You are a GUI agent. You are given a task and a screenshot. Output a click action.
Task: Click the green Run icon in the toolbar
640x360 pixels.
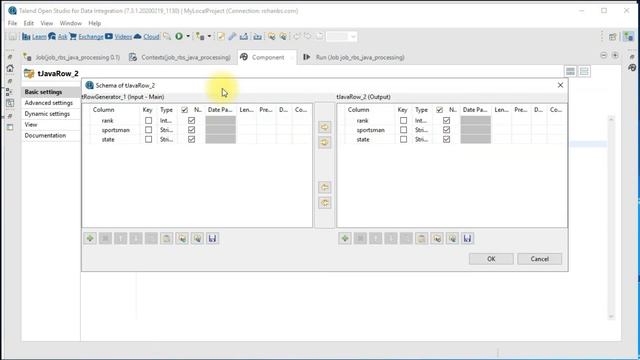[179, 36]
